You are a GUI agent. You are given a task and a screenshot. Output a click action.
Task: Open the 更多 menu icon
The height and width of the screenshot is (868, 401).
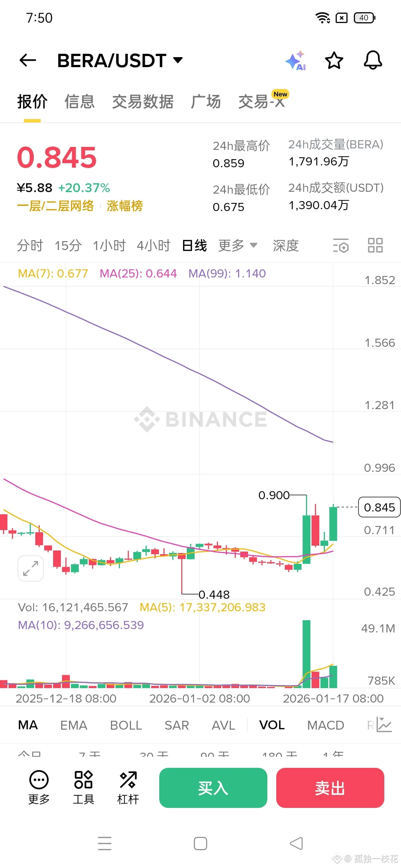click(x=39, y=788)
